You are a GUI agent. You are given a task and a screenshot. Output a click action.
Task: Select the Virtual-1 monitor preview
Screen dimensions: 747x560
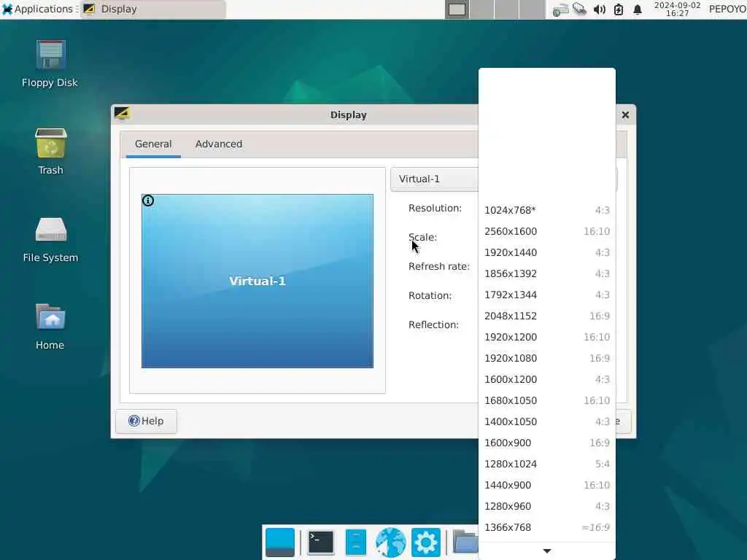coord(258,281)
